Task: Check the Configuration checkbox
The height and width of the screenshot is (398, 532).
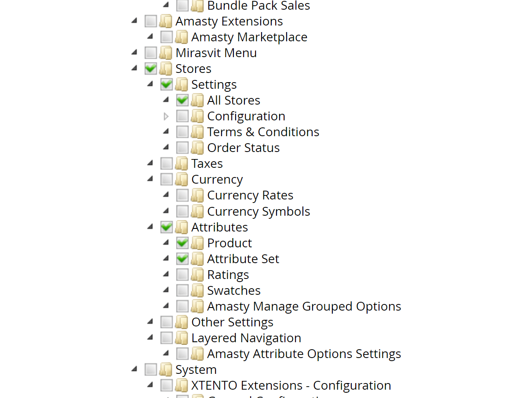Action: tap(182, 116)
